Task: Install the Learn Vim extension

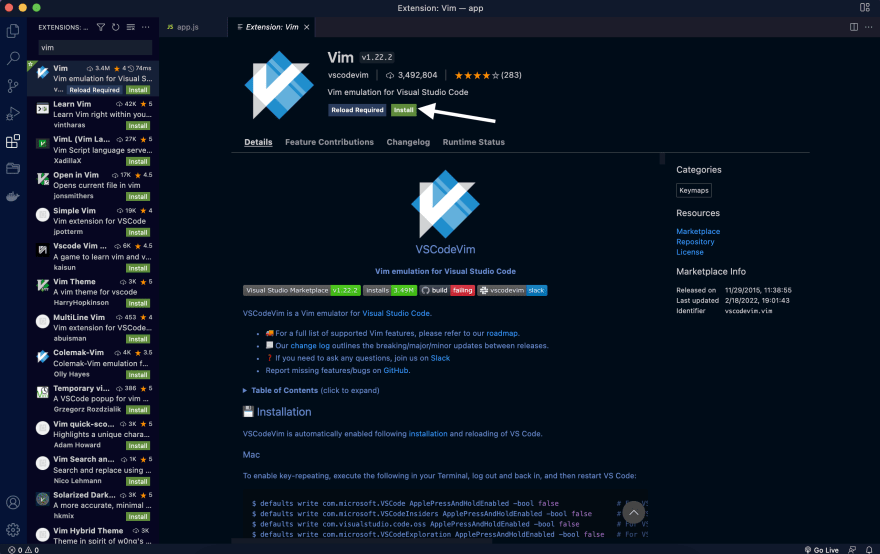Action: point(138,125)
